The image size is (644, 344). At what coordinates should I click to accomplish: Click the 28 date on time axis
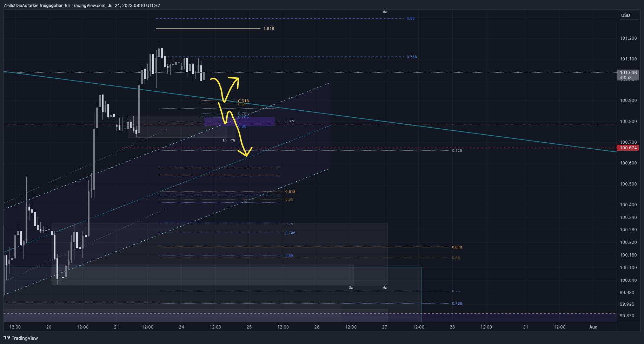click(x=452, y=327)
